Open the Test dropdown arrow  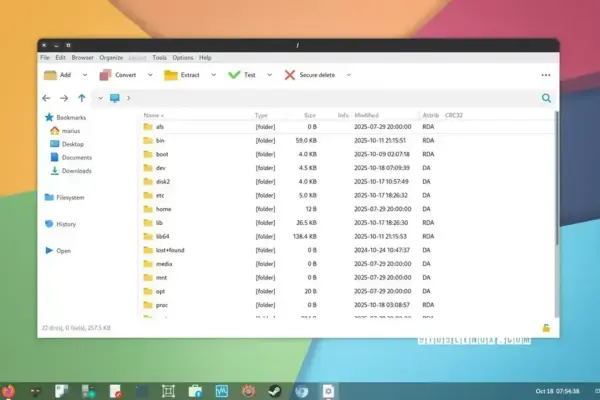click(x=269, y=75)
